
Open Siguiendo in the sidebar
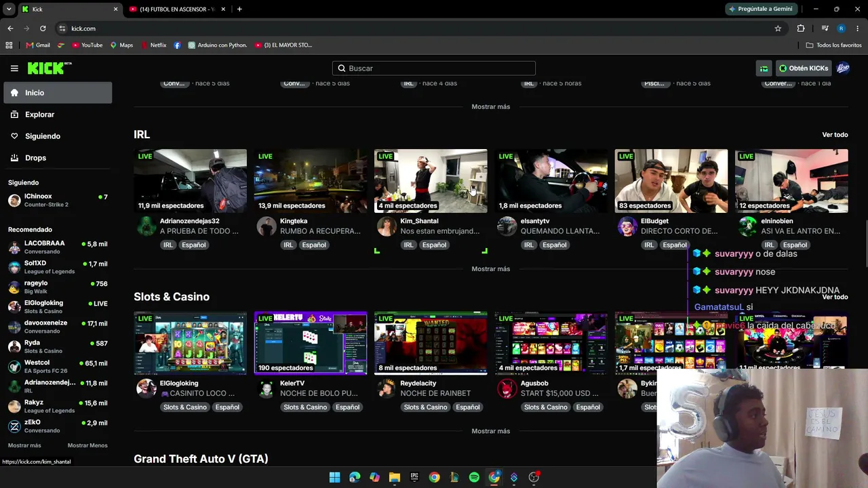coord(58,136)
